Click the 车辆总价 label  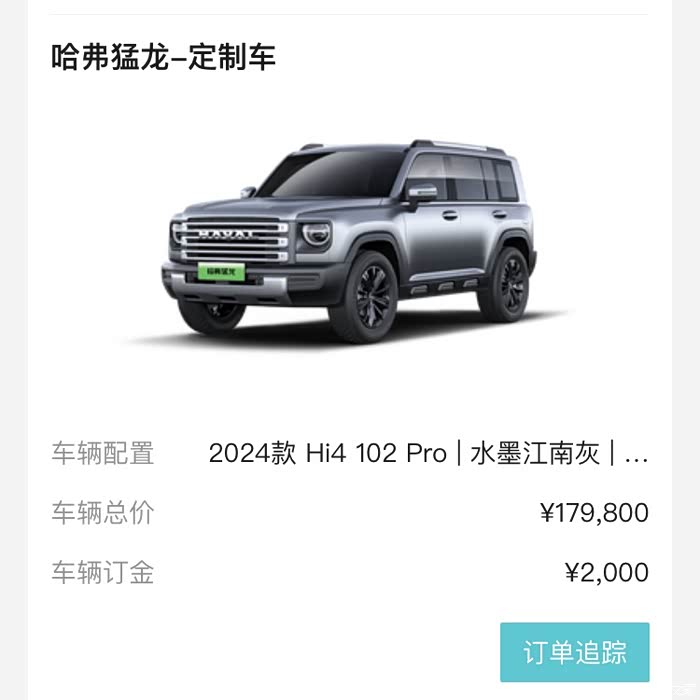click(103, 512)
